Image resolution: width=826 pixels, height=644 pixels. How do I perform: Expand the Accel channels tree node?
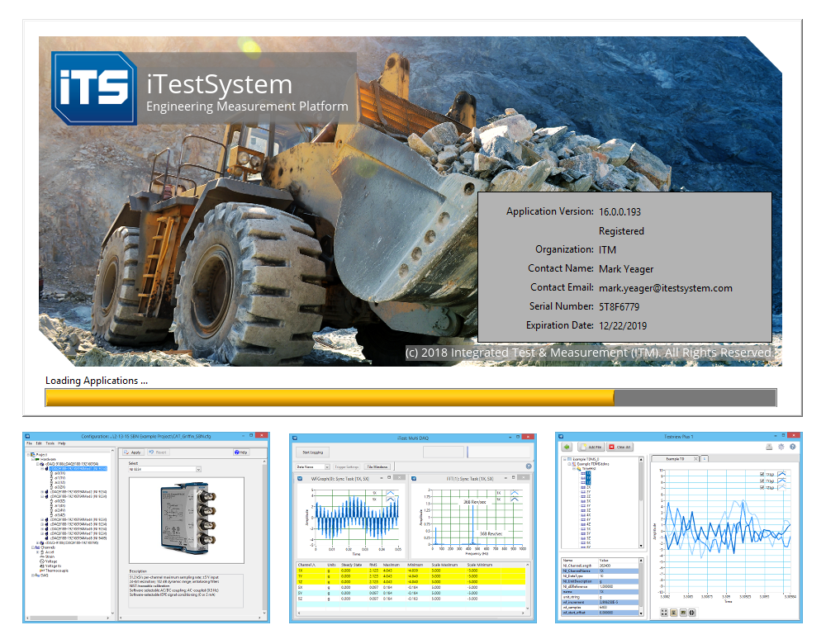pos(38,552)
